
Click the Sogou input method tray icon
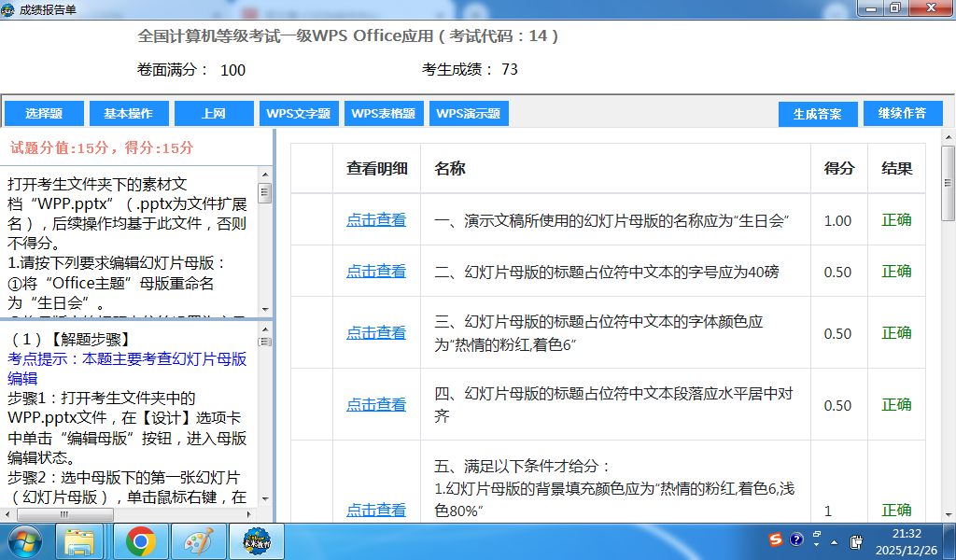click(x=776, y=539)
